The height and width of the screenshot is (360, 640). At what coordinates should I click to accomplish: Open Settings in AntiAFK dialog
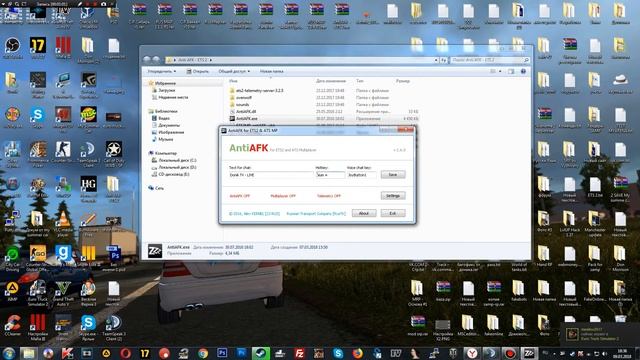pyautogui.click(x=393, y=196)
